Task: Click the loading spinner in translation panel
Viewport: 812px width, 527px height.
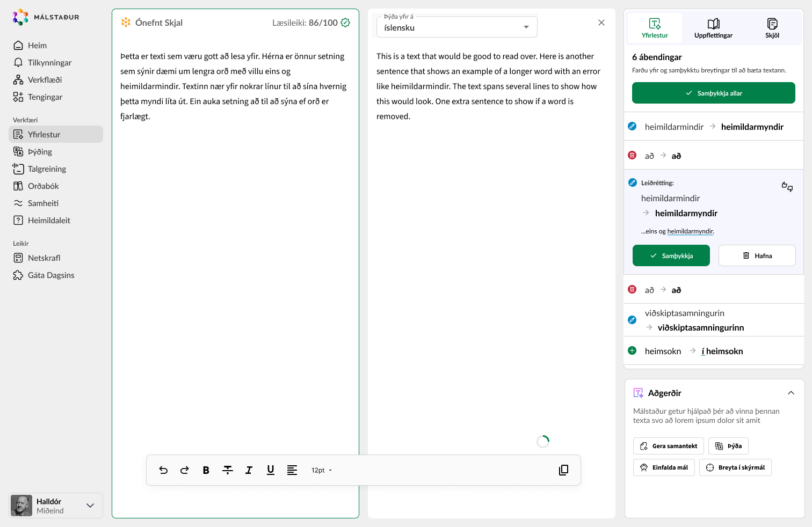Action: click(543, 441)
